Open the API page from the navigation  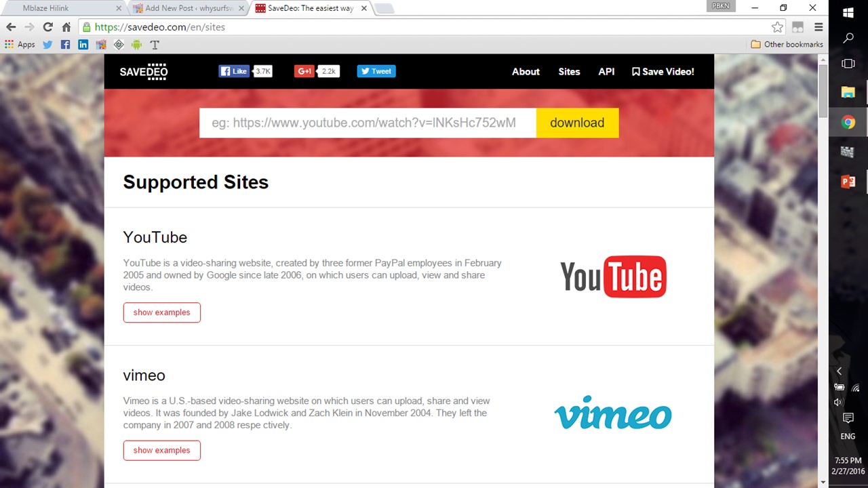606,72
